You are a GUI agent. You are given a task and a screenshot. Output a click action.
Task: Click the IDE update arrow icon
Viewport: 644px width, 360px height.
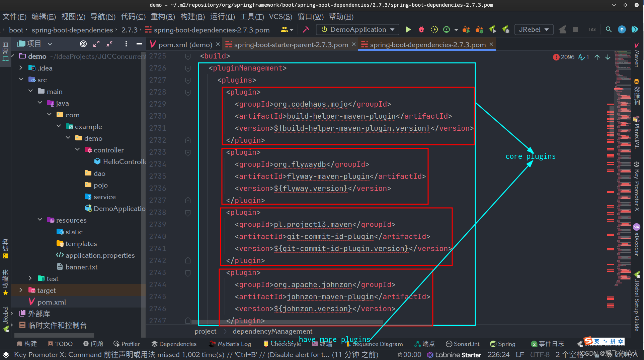coord(622,30)
